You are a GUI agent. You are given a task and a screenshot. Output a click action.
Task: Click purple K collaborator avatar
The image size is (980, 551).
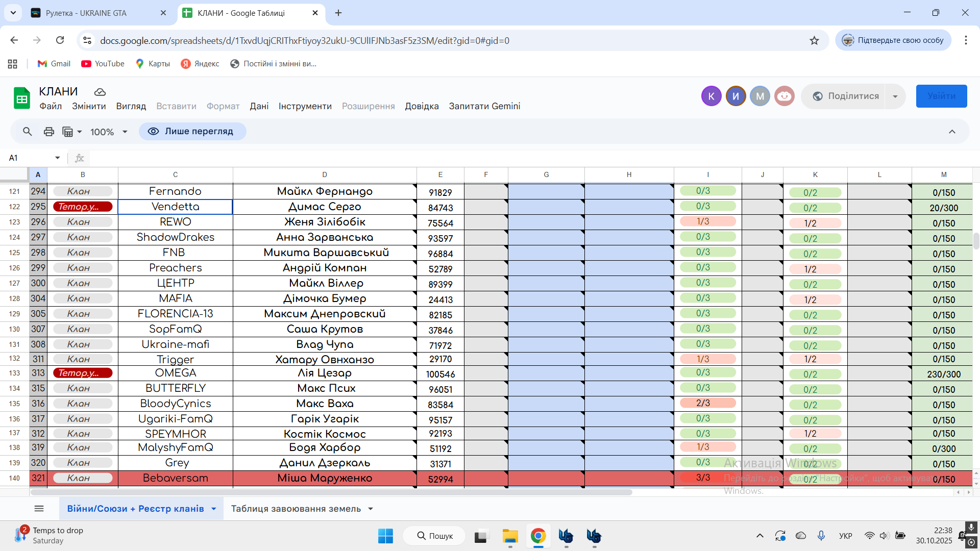pyautogui.click(x=711, y=96)
